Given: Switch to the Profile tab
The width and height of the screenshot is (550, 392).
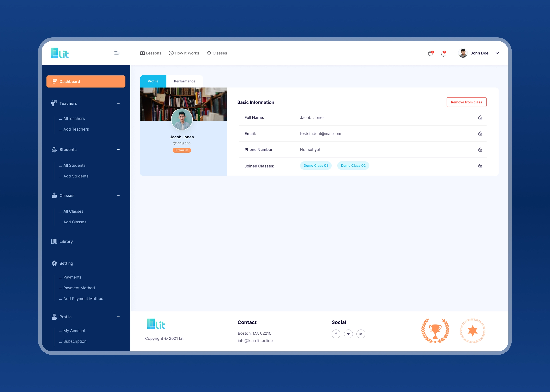Looking at the screenshot, I should pos(153,81).
